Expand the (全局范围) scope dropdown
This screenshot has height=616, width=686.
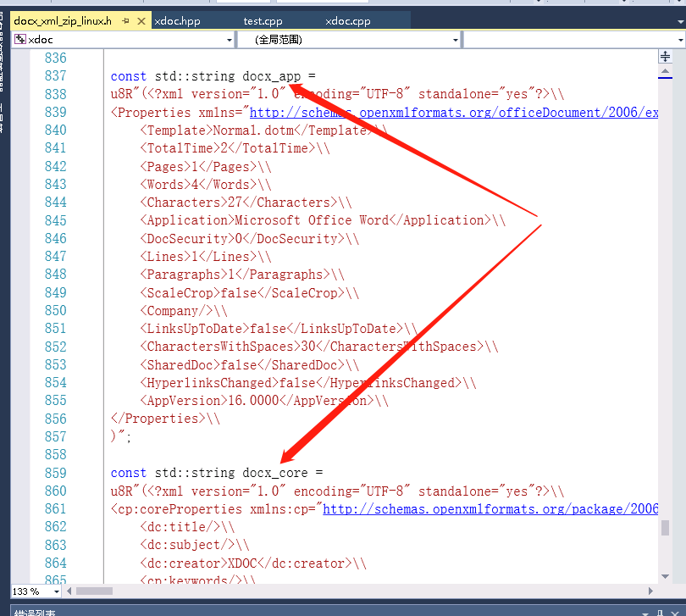[x=455, y=38]
